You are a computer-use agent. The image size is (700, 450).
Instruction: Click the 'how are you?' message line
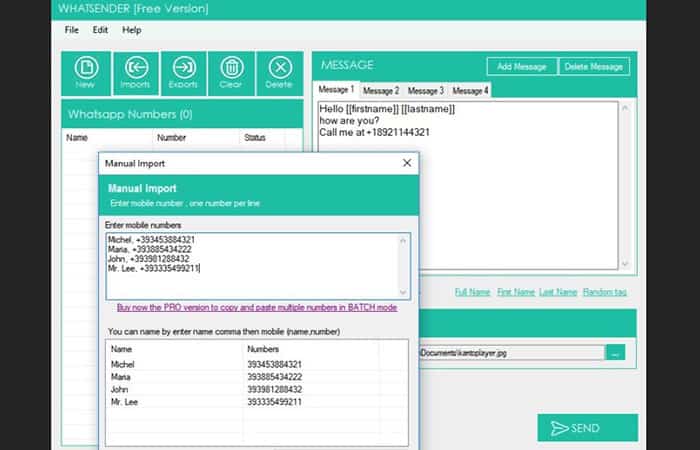point(350,121)
